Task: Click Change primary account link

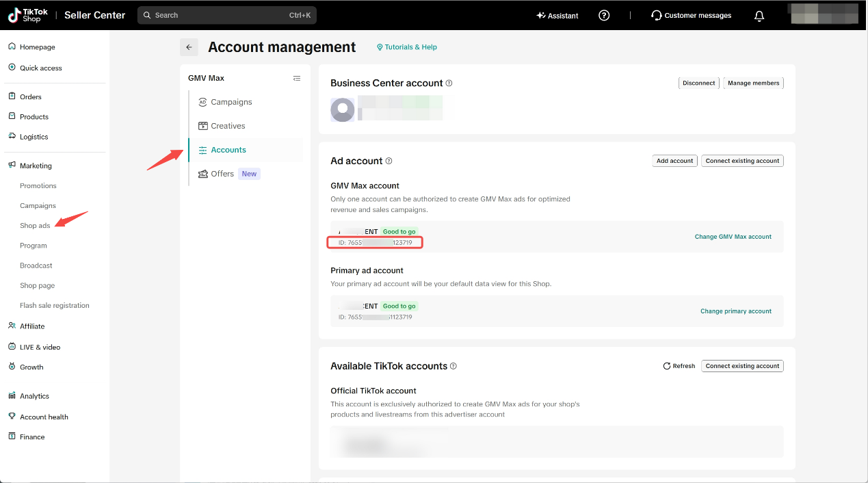Action: [736, 311]
